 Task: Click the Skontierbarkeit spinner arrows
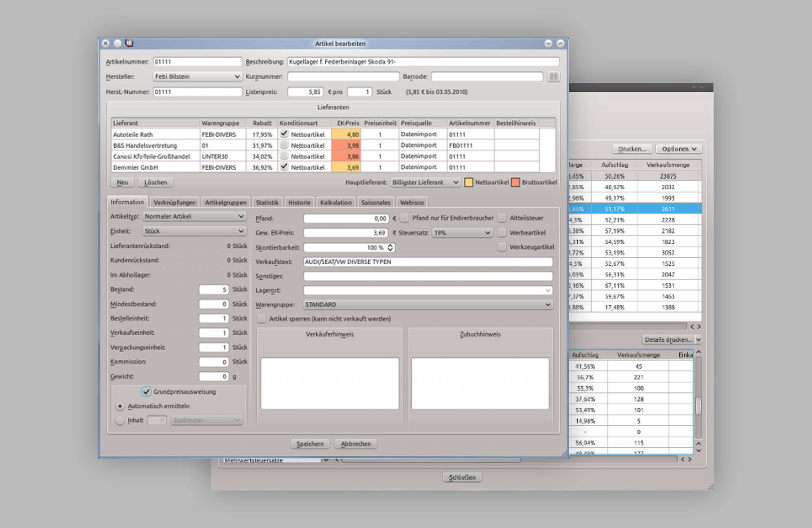pyautogui.click(x=390, y=247)
